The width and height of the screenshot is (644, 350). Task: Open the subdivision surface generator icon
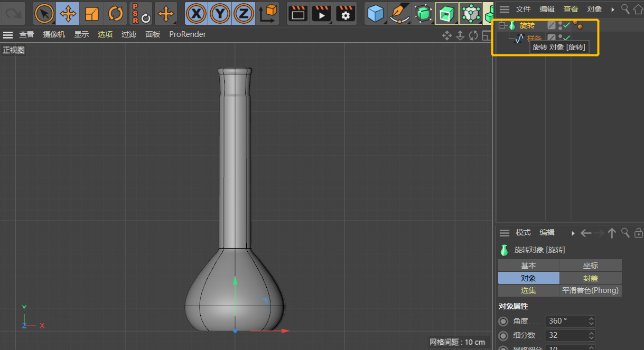pyautogui.click(x=423, y=13)
